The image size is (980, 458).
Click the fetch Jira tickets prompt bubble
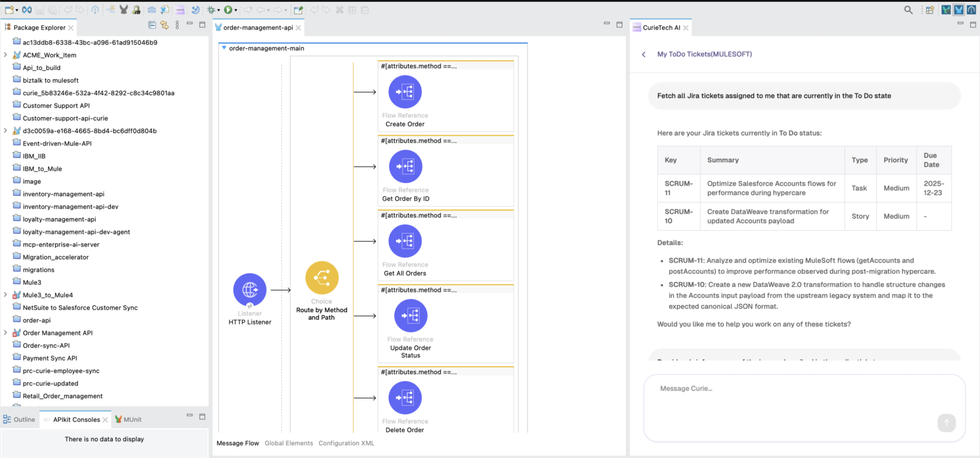804,96
